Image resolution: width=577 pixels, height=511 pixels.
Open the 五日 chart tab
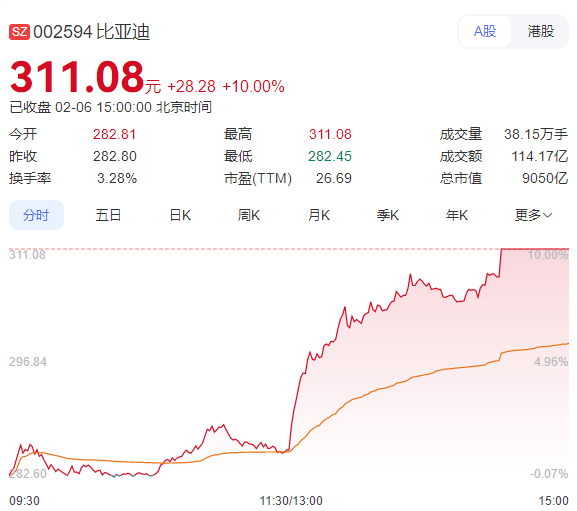pyautogui.click(x=108, y=215)
